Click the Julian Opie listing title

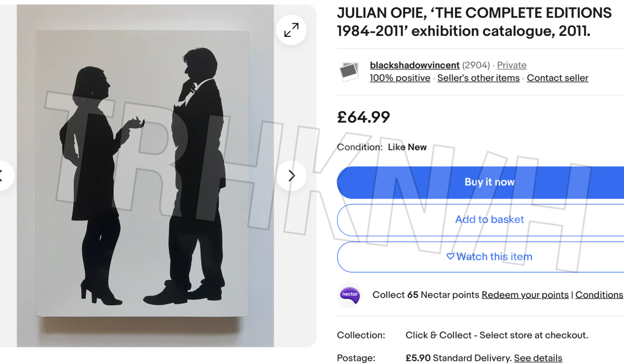click(474, 22)
